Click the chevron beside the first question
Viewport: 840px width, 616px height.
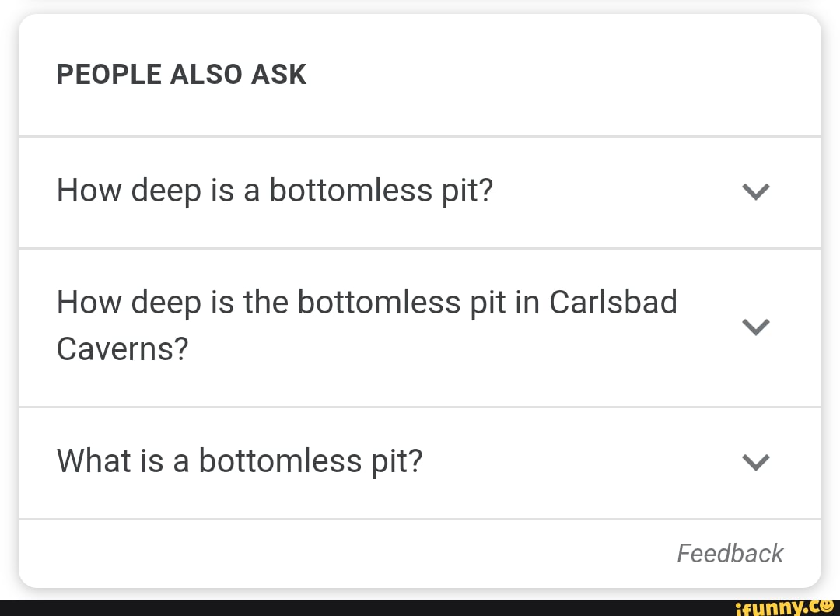pyautogui.click(x=755, y=192)
